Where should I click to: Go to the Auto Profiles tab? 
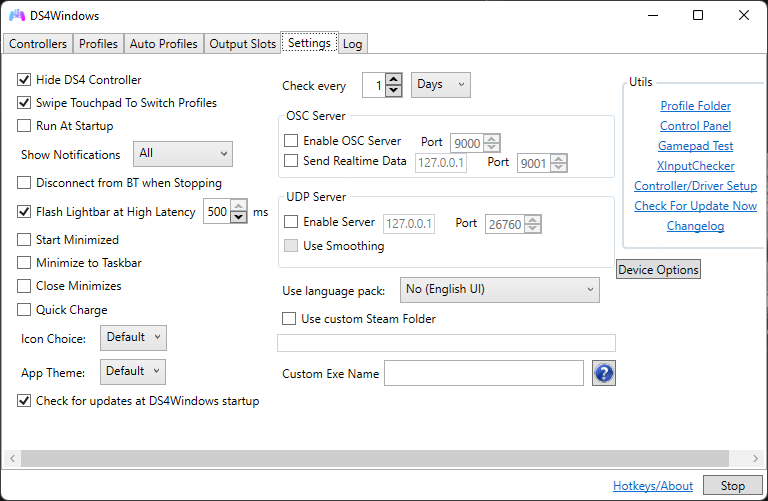click(x=164, y=44)
